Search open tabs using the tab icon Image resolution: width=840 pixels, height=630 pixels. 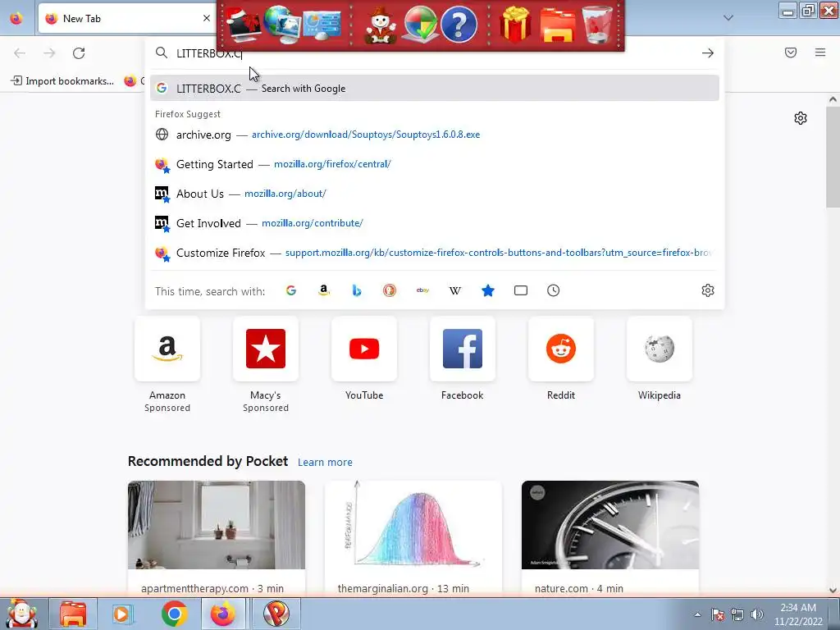[521, 290]
